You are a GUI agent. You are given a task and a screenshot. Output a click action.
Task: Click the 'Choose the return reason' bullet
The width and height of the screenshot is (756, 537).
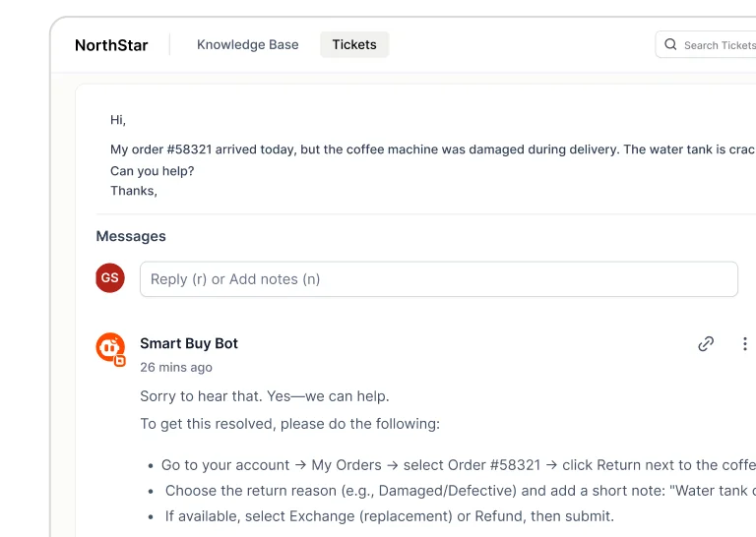click(x=461, y=491)
